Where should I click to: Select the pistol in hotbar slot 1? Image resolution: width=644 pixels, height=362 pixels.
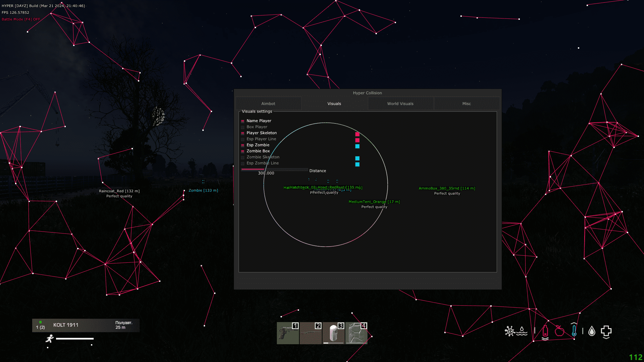click(x=288, y=333)
